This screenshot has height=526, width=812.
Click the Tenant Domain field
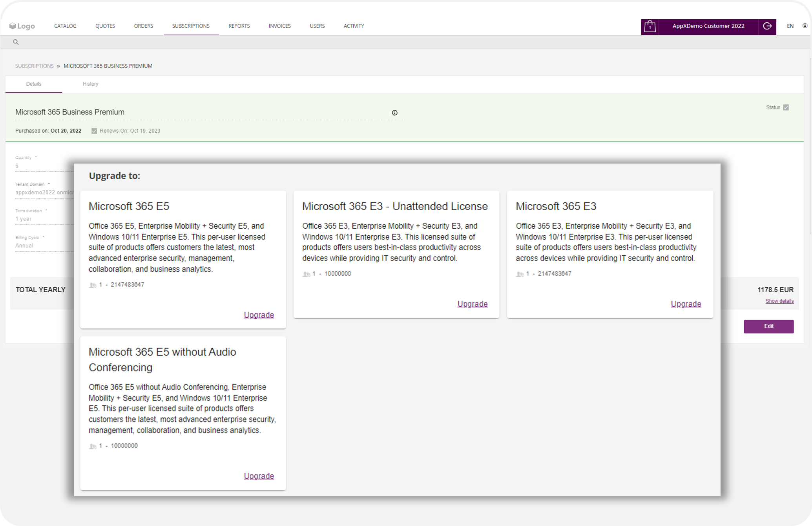point(44,193)
